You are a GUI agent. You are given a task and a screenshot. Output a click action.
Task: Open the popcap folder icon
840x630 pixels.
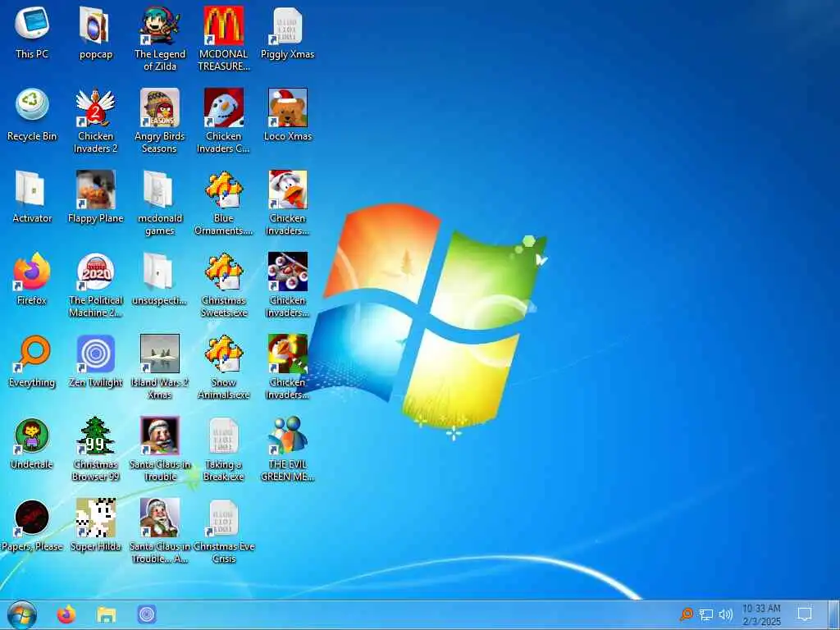coord(95,33)
